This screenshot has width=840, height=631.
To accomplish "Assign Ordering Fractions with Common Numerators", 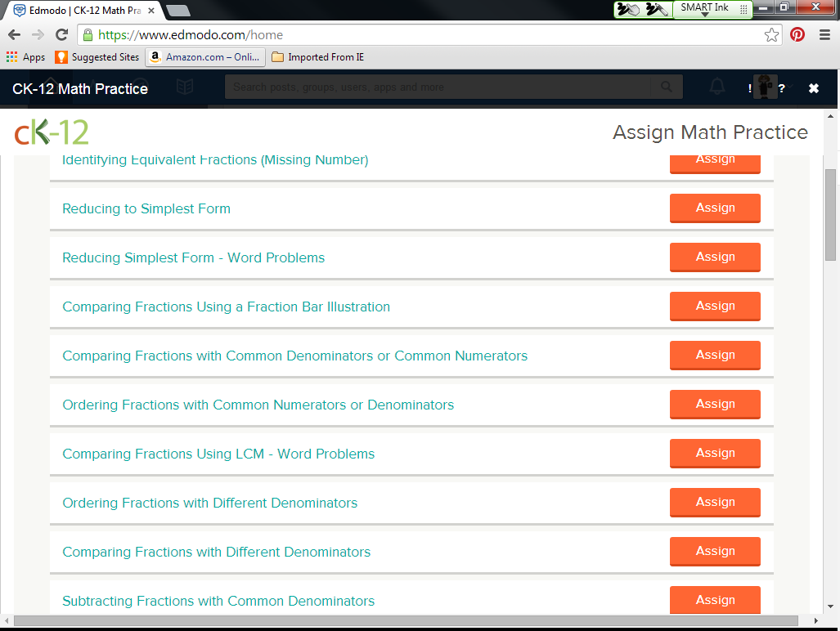I will [x=715, y=404].
